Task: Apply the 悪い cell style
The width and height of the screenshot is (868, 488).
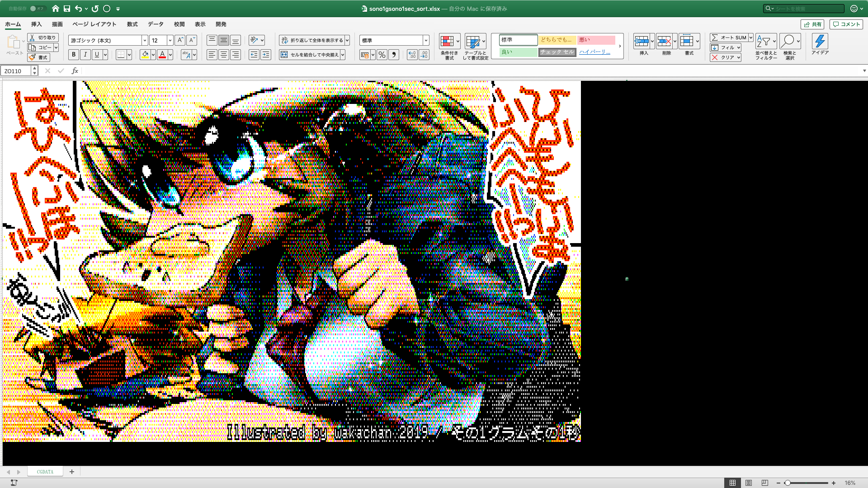Action: [x=596, y=40]
